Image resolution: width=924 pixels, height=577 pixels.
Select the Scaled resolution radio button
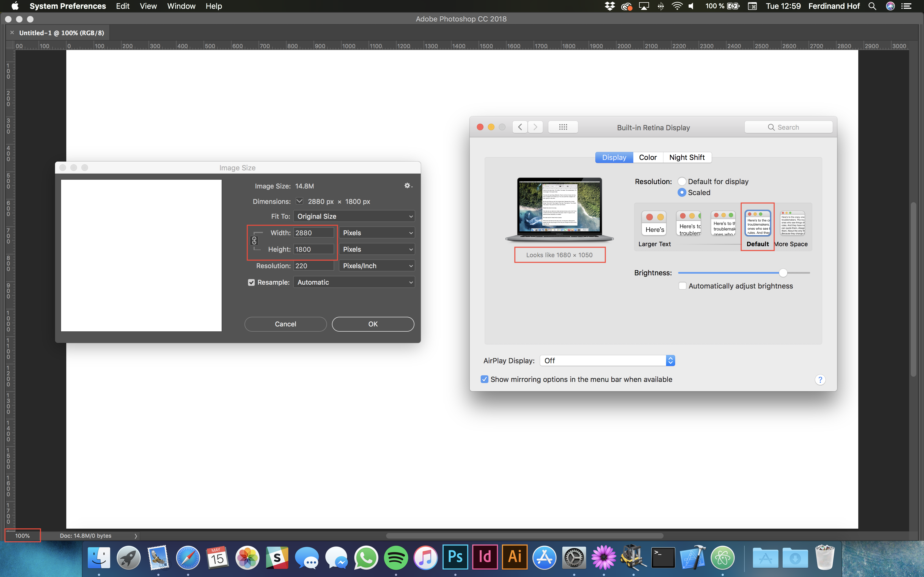click(682, 192)
